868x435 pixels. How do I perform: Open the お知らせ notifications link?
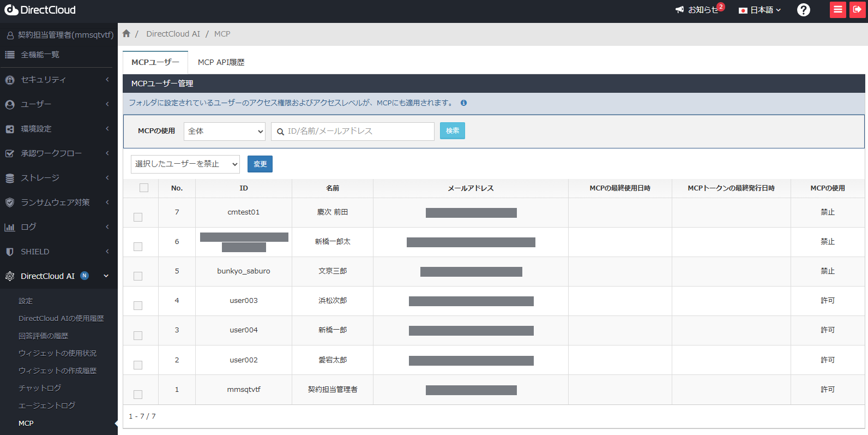[x=703, y=10]
